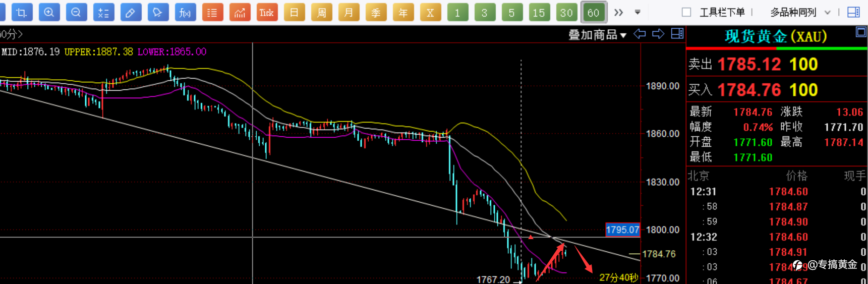This screenshot has width=868, height=284.
Task: Open the price alert bell icon
Action: tap(158, 12)
